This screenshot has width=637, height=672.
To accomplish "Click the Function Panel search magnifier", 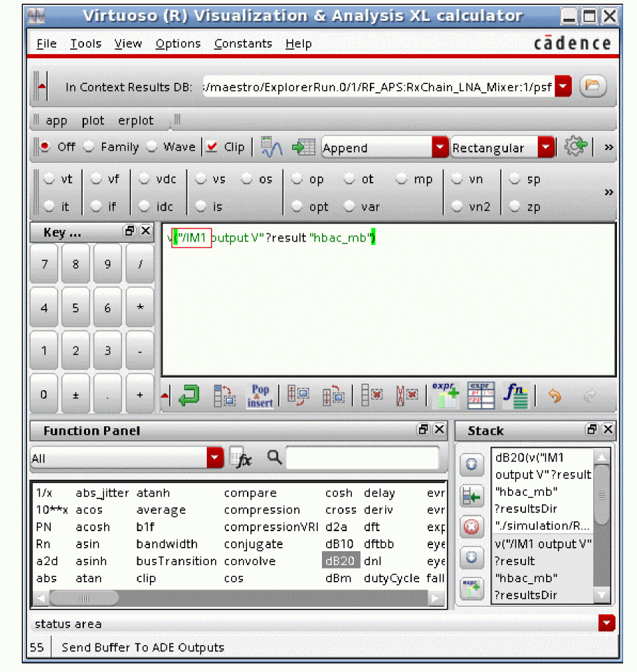I will coord(275,457).
